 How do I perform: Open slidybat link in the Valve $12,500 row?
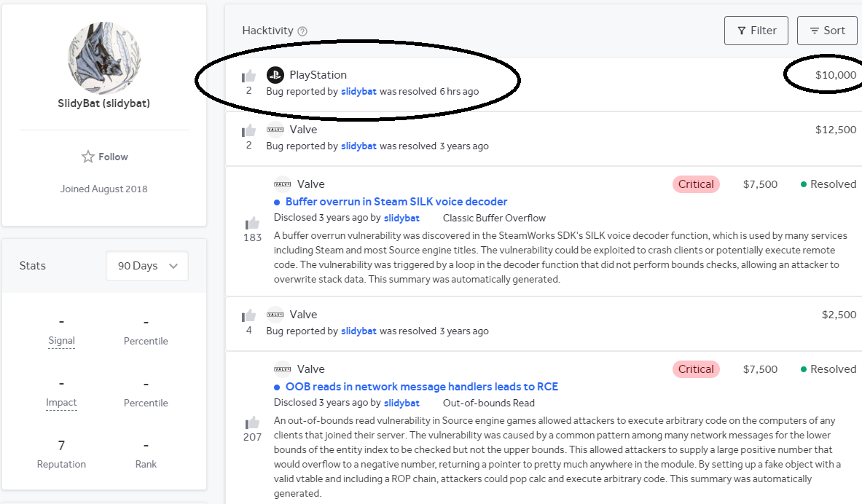point(359,146)
